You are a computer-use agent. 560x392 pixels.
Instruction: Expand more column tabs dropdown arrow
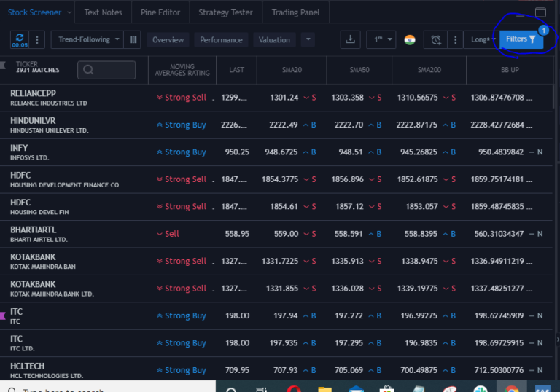point(308,39)
